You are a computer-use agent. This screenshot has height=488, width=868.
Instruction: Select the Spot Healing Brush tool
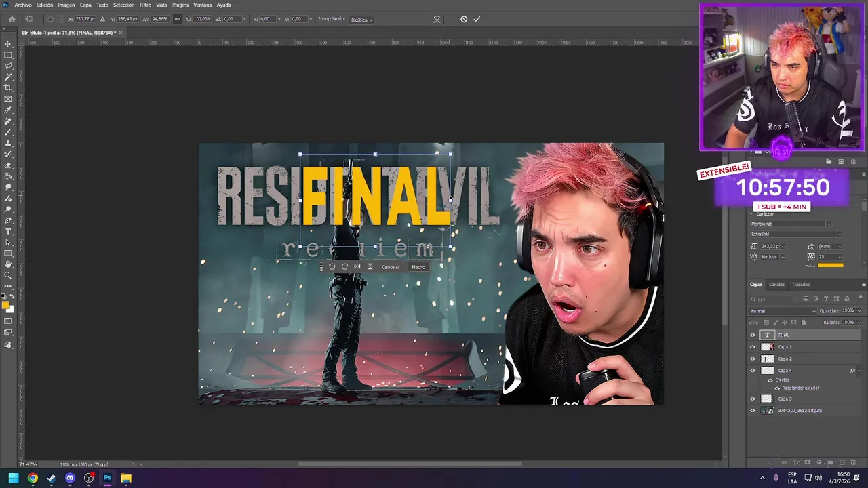tap(8, 121)
